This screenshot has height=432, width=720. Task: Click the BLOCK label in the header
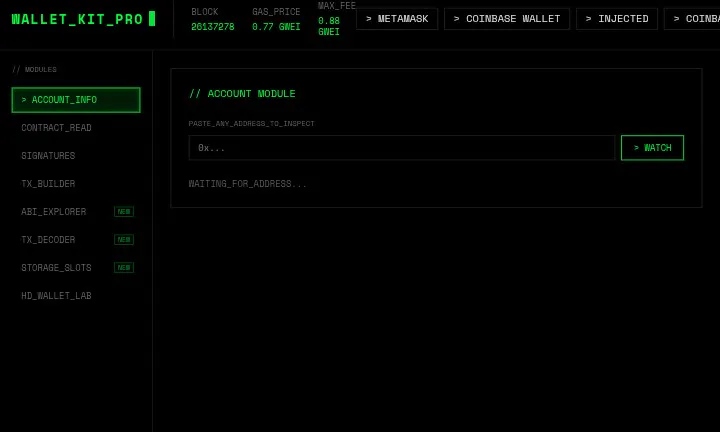click(205, 12)
